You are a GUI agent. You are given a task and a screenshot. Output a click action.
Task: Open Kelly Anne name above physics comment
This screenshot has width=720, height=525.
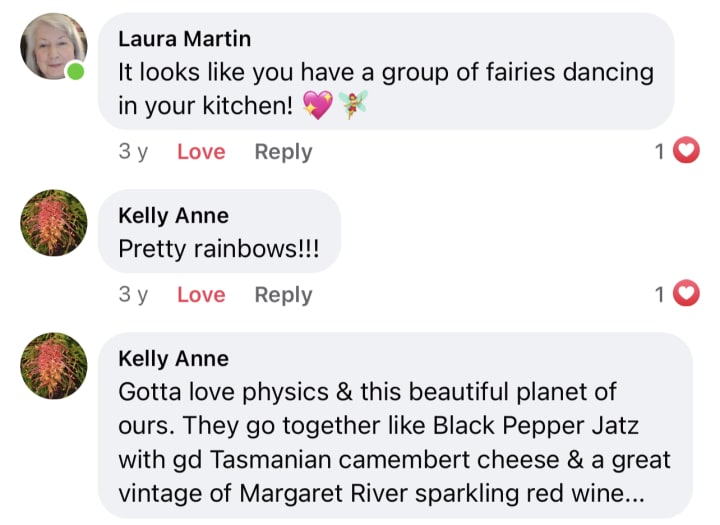click(174, 358)
